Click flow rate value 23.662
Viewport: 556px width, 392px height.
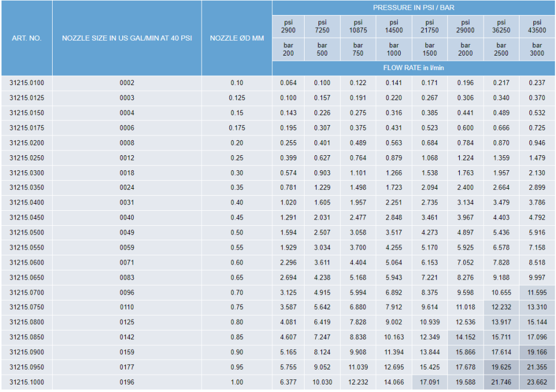tap(537, 383)
